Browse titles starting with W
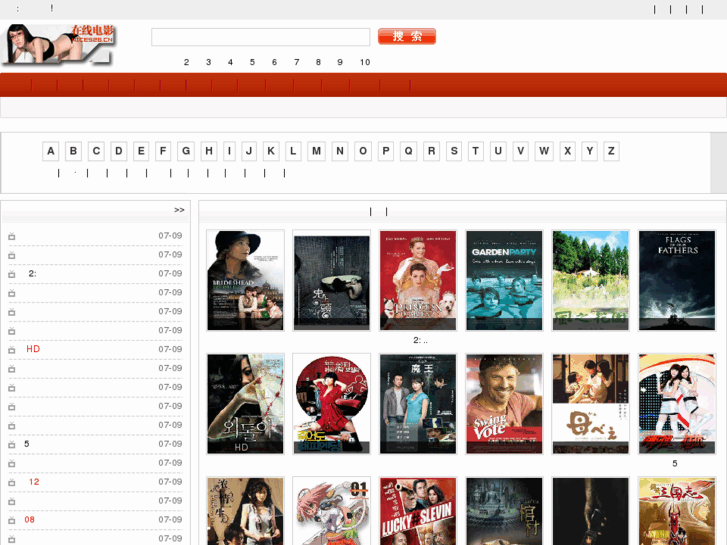Viewport: 727px width, 545px height. coord(544,151)
